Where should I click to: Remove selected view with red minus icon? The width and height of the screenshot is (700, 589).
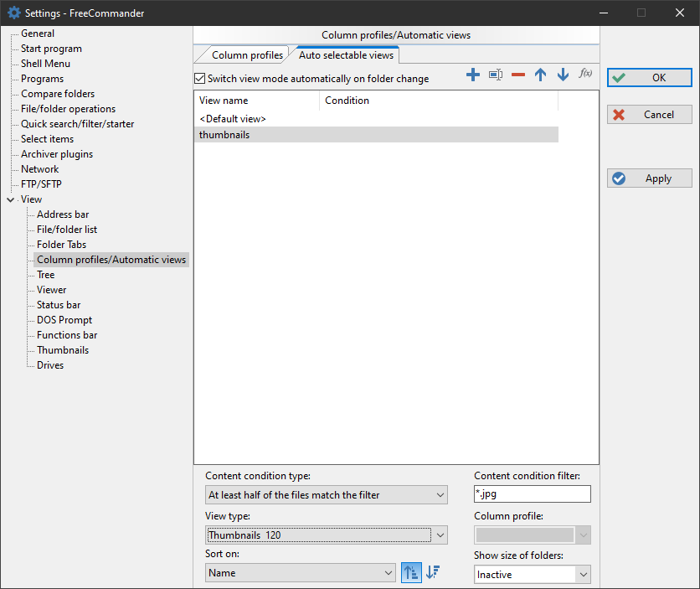click(518, 75)
